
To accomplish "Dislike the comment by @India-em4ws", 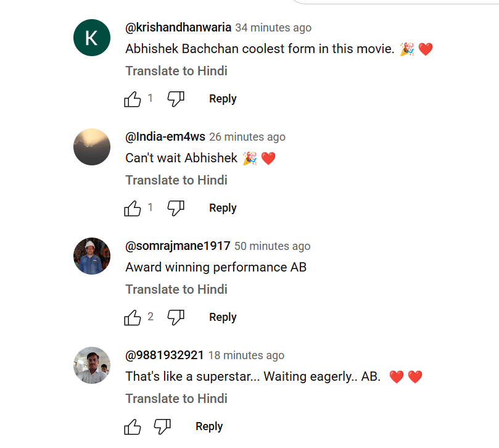I will (176, 208).
